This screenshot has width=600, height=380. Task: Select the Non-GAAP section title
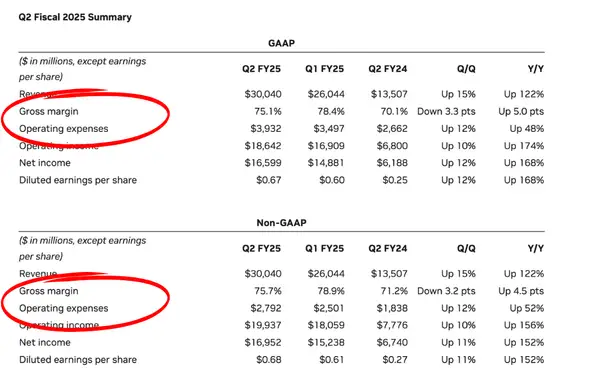tap(281, 223)
